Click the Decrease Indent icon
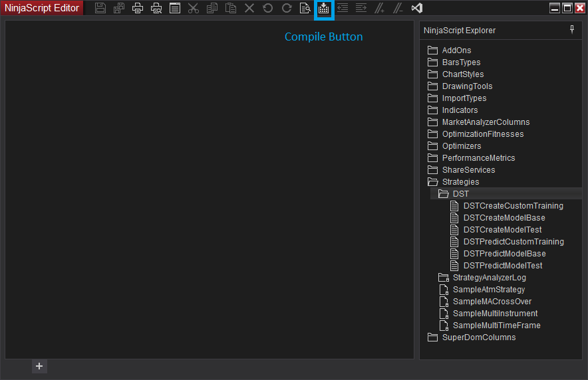Viewport: 588px width, 380px height. [343, 8]
